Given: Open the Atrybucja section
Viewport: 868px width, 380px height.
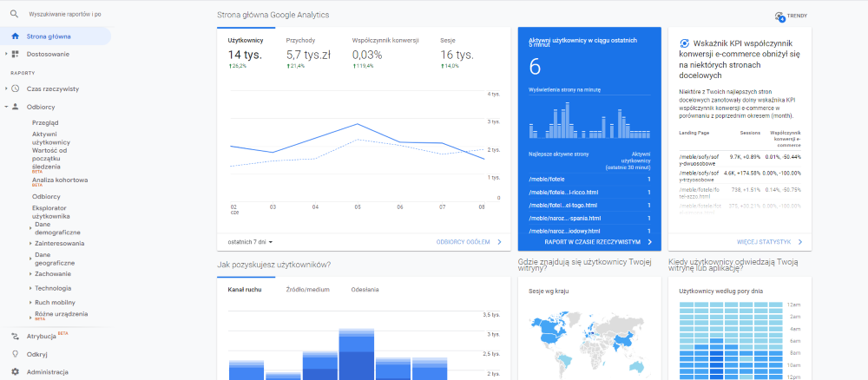Looking at the screenshot, I should (42, 337).
